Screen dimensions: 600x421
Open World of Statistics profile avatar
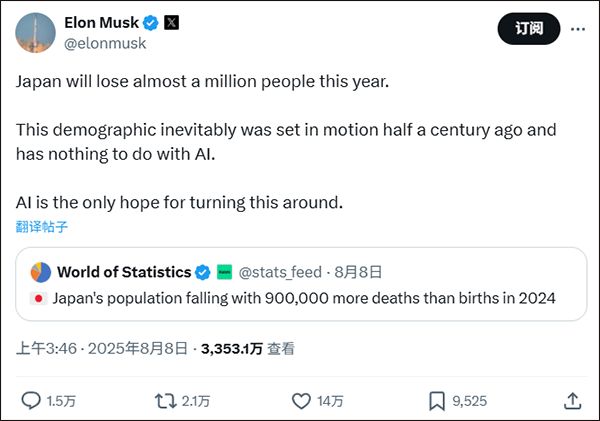[41, 272]
